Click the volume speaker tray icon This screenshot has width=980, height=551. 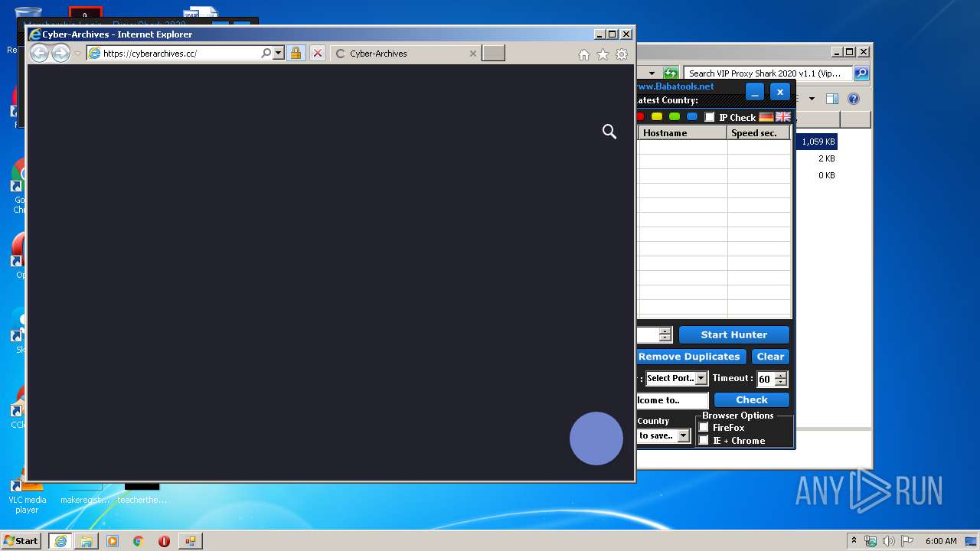(x=888, y=541)
